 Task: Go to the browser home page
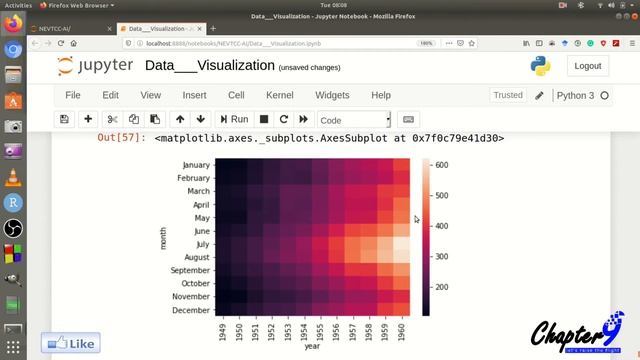pyautogui.click(x=73, y=43)
